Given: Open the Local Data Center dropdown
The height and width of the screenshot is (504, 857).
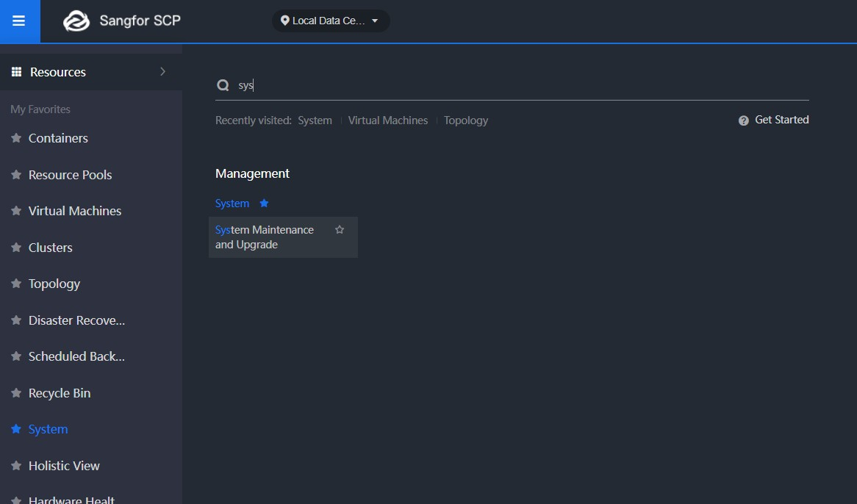Looking at the screenshot, I should coord(331,21).
